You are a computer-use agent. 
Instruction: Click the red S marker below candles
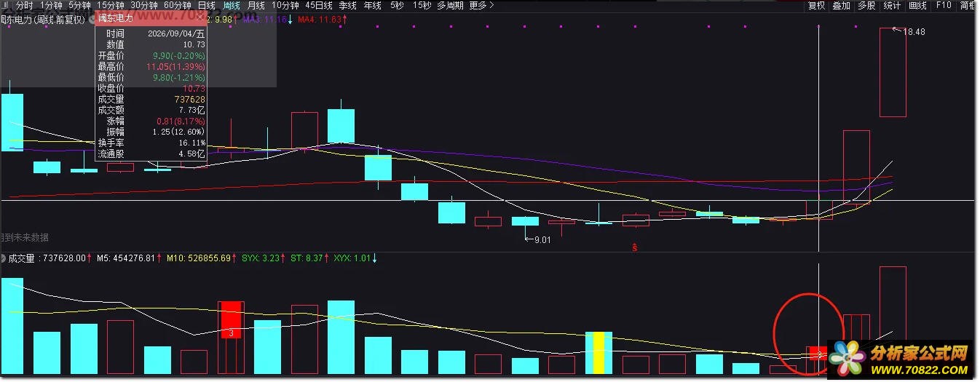635,248
